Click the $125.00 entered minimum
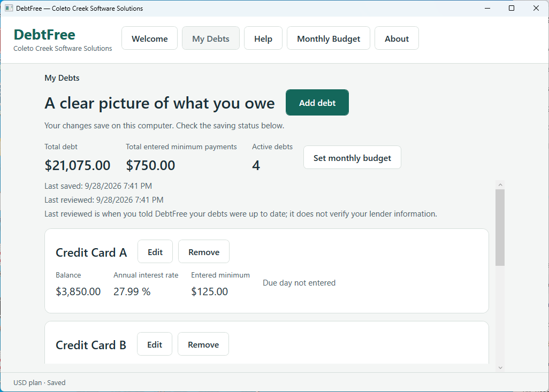 coord(209,291)
